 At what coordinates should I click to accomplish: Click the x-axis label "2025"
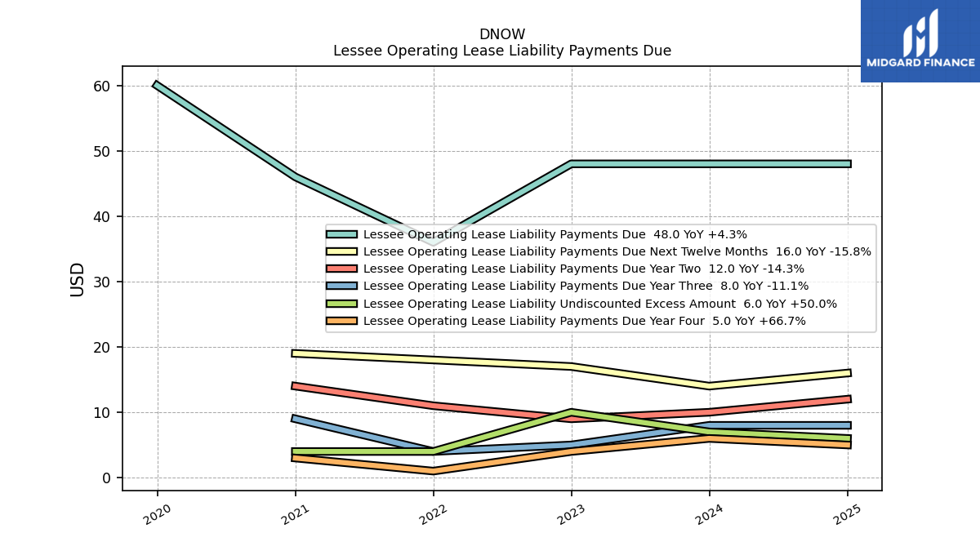pos(847,514)
